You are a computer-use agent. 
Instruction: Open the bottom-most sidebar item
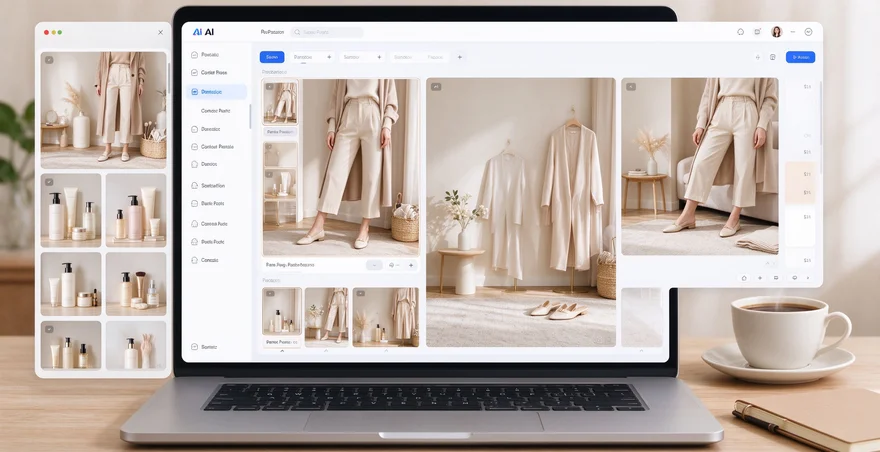[205, 348]
